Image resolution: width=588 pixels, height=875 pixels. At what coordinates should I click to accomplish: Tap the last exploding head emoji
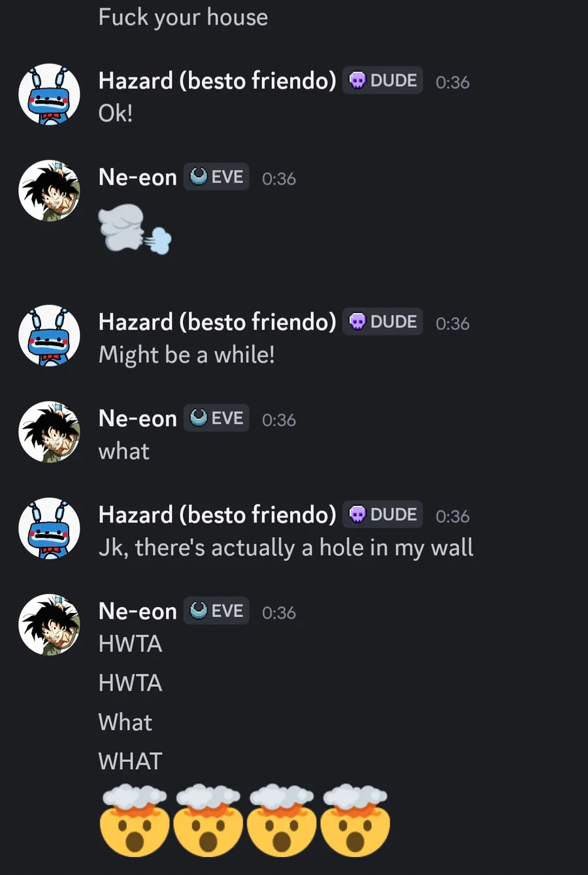click(x=355, y=821)
